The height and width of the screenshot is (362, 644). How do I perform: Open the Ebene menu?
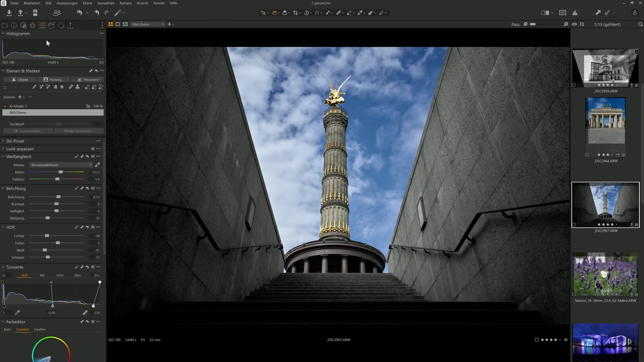[88, 3]
